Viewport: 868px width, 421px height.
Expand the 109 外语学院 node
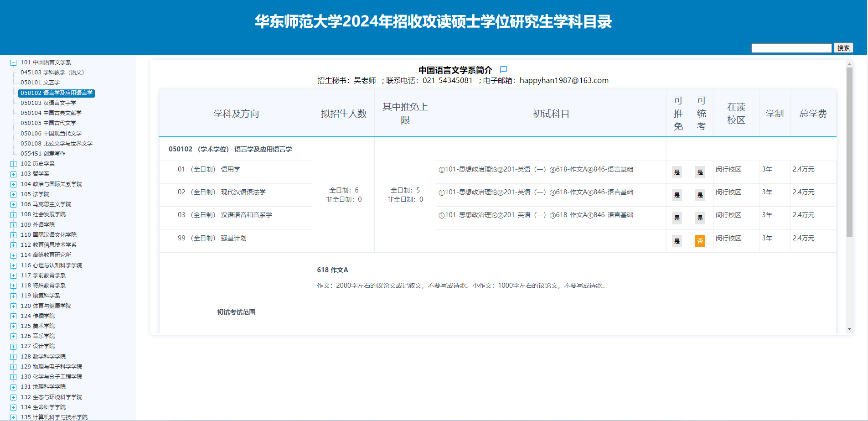pos(14,225)
